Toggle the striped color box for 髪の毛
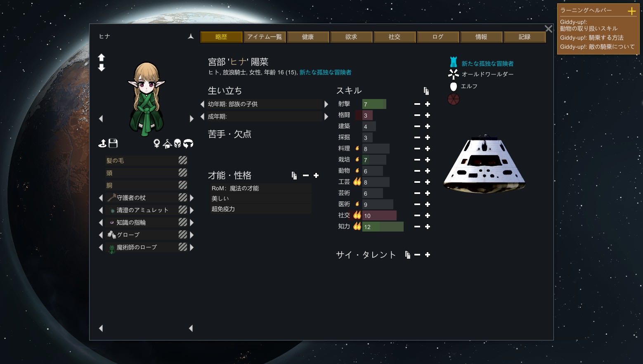This screenshot has height=364, width=643. point(183,160)
